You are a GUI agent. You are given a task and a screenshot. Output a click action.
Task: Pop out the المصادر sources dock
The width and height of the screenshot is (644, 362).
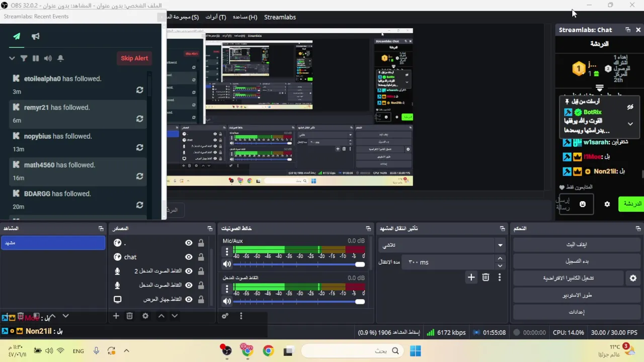210,228
